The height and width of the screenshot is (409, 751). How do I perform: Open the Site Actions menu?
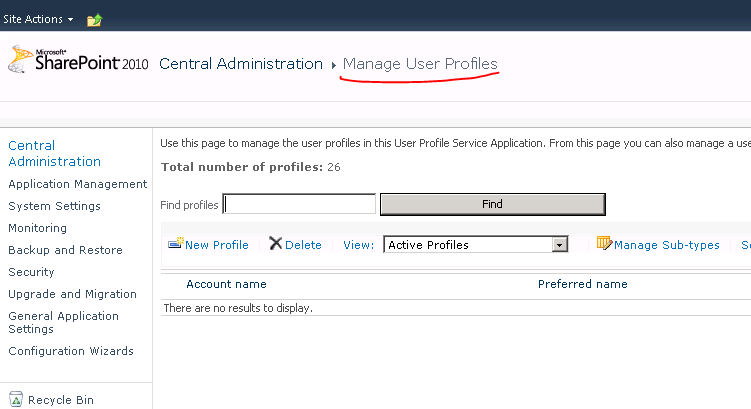pyautogui.click(x=38, y=20)
